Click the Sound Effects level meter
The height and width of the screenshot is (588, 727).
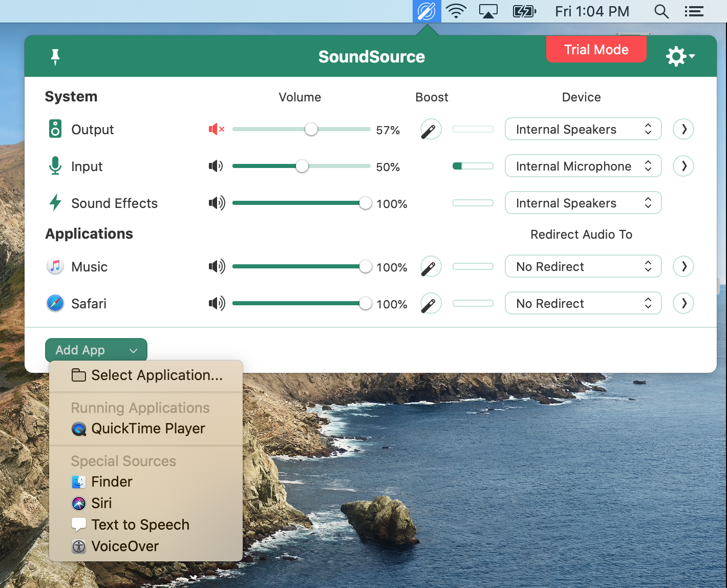473,203
